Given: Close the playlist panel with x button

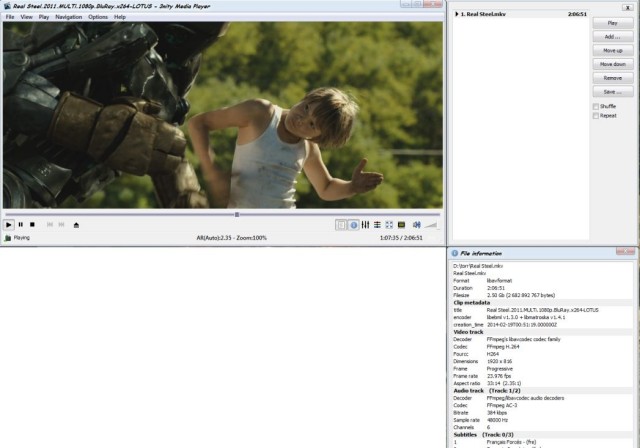Looking at the screenshot, I should (x=627, y=7).
